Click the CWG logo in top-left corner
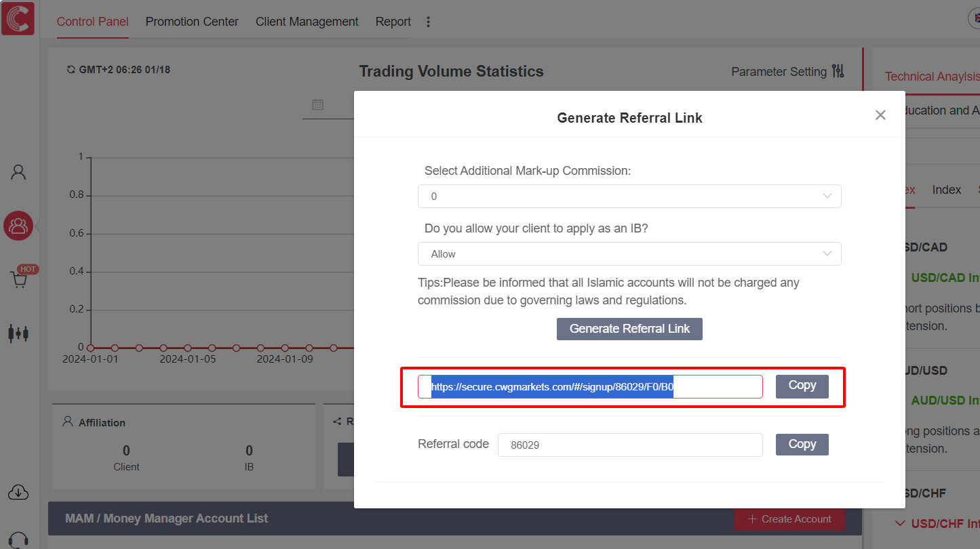980x549 pixels. pyautogui.click(x=18, y=18)
